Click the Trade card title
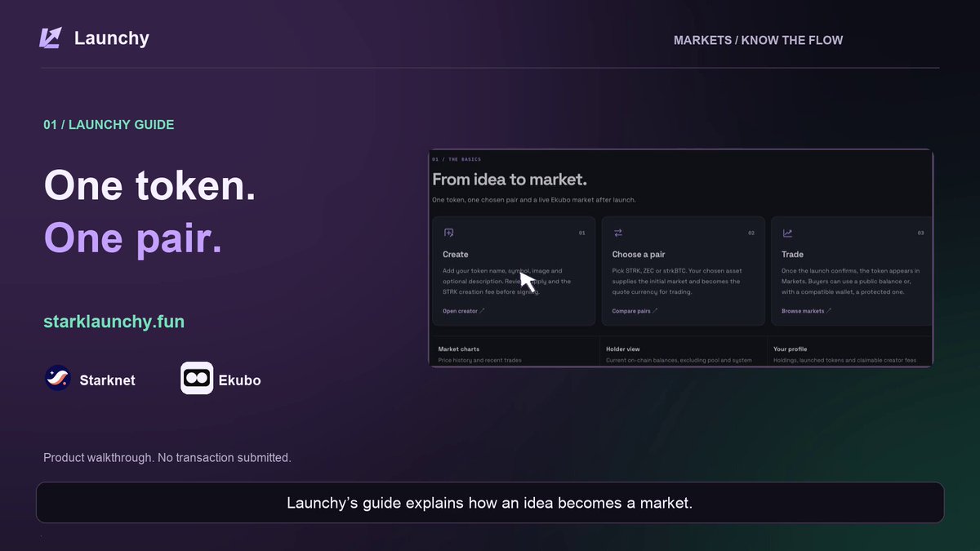The height and width of the screenshot is (551, 980). 792,255
